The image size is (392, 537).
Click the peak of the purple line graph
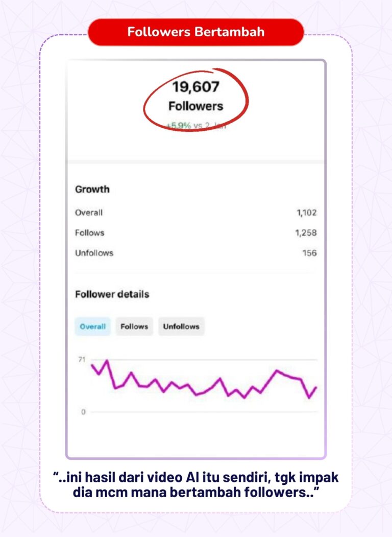(x=107, y=361)
